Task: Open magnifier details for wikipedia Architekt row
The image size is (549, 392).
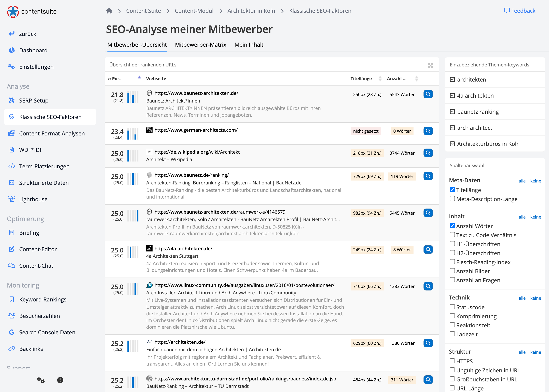Action: [428, 153]
